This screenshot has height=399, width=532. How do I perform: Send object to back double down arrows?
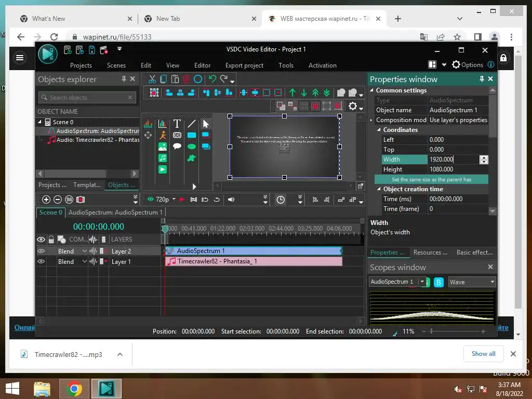coord(327,92)
